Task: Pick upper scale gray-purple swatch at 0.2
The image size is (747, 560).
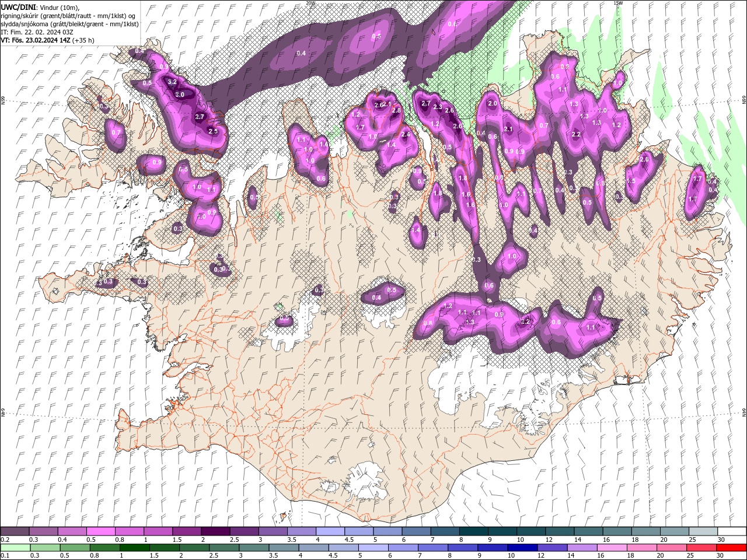Action: pos(15,531)
